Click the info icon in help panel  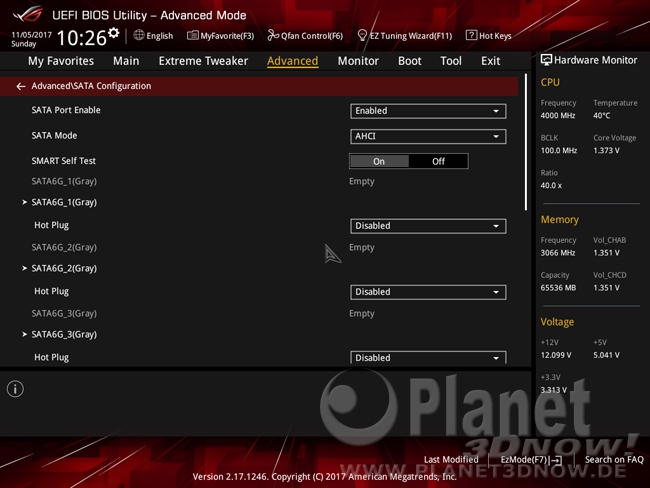(15, 389)
